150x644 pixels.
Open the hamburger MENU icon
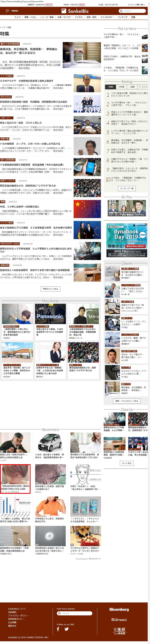[x=7, y=11]
